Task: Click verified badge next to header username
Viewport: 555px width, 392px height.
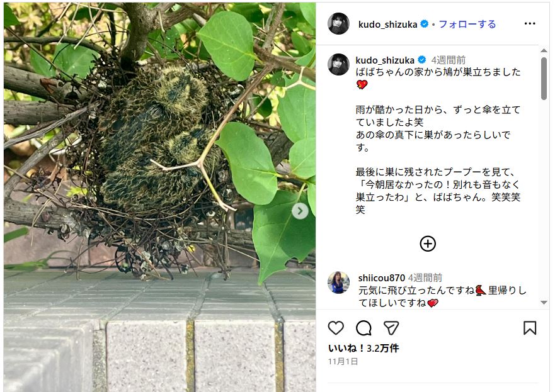Action: (x=424, y=24)
